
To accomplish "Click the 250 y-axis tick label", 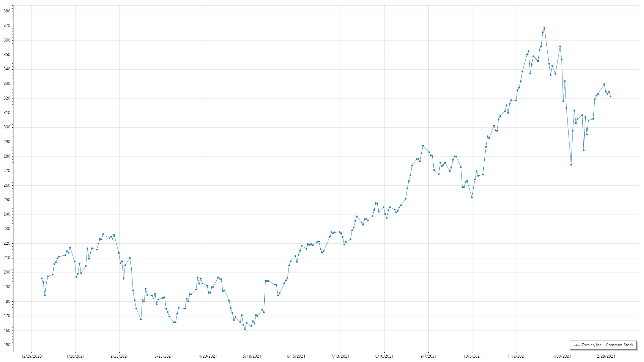I will coord(7,200).
